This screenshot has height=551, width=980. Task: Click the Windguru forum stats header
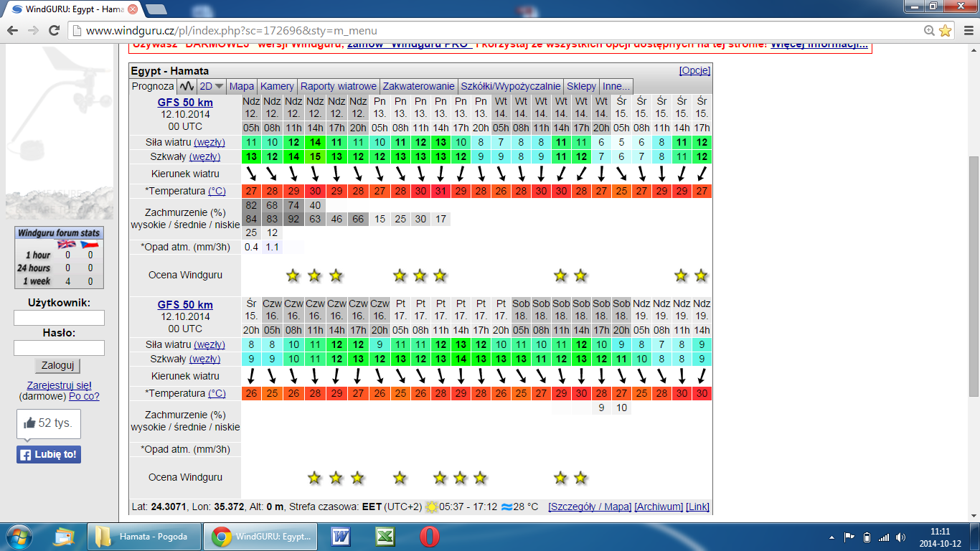59,233
